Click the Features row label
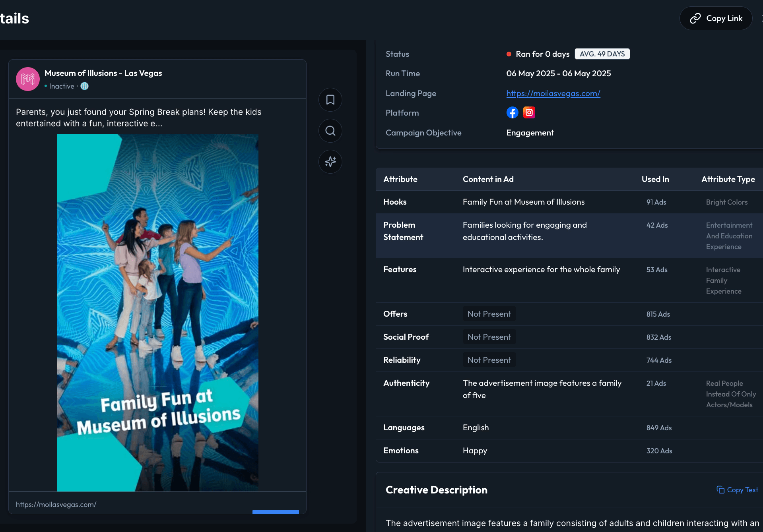763x532 pixels. [400, 269]
